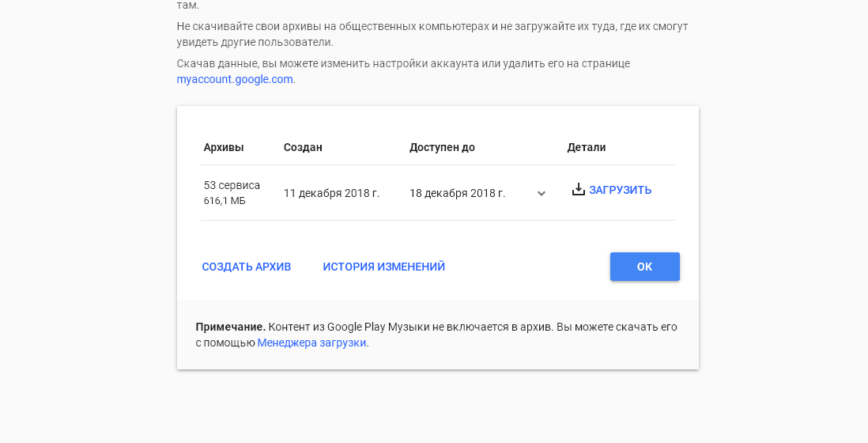Select the 53 сервиса archive entry
Viewport: 868px width, 443px height.
click(x=232, y=185)
